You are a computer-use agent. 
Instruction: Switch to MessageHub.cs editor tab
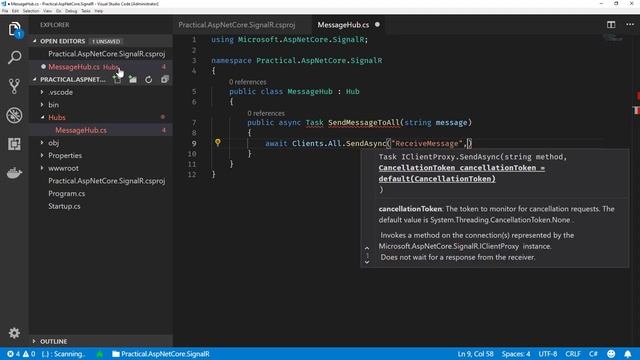[x=343, y=25]
